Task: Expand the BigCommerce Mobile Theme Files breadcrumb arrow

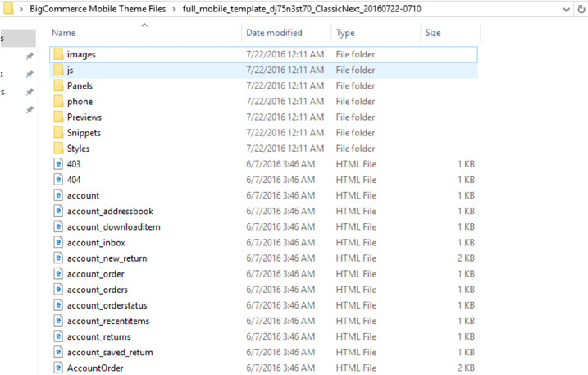Action: coord(175,9)
